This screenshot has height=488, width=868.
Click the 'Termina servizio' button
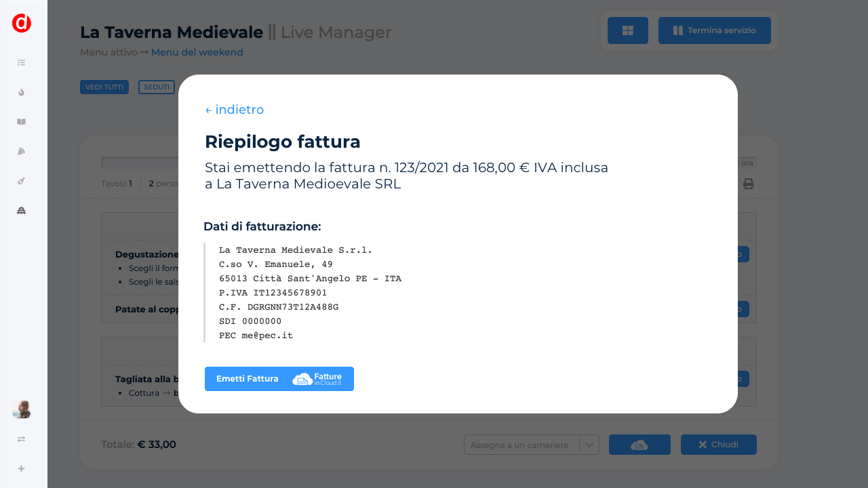click(714, 30)
